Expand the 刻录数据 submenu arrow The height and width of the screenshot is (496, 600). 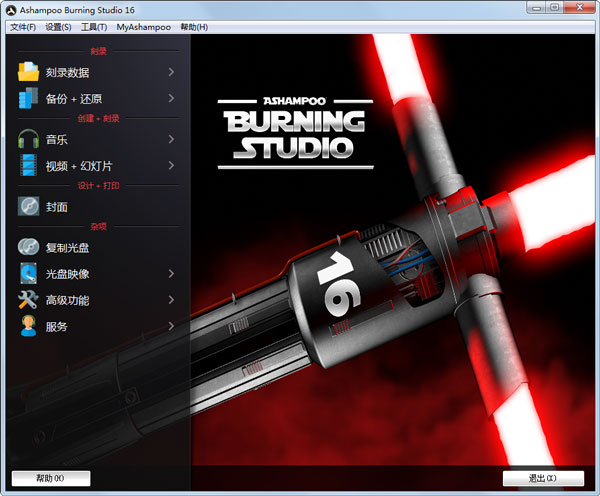click(x=171, y=72)
